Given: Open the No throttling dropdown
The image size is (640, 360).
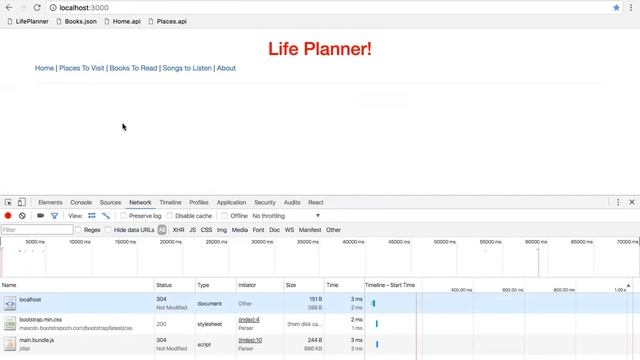Looking at the screenshot, I should coord(286,216).
